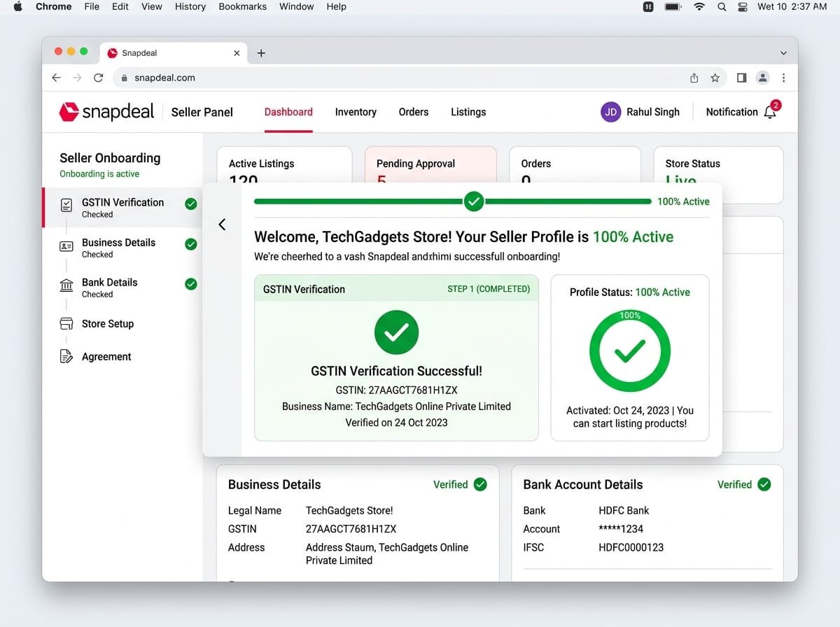Open the Orders tab

point(414,112)
